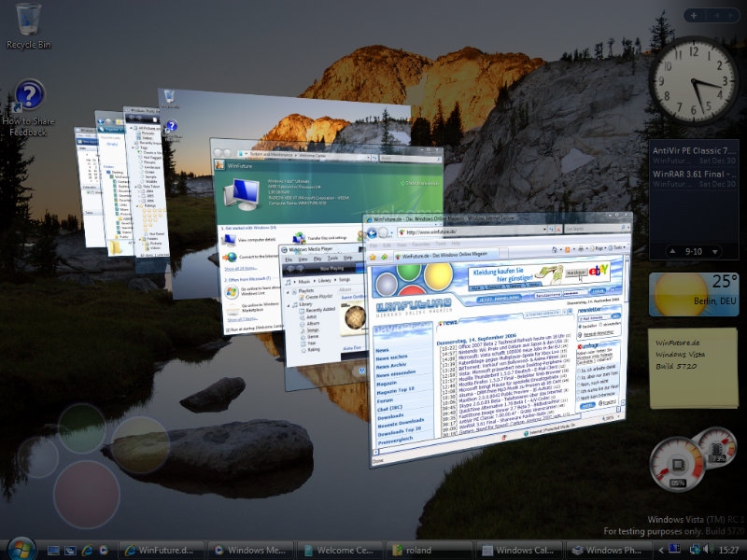Open Play menu in Windows Media Player
The height and width of the screenshot is (560, 747).
click(317, 259)
